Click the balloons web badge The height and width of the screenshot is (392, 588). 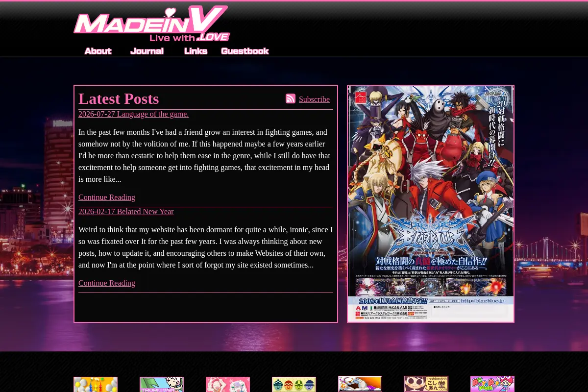96,385
